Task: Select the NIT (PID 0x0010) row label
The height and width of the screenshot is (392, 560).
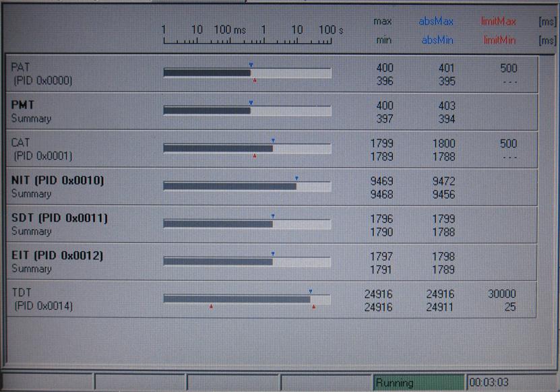Action: [57, 181]
